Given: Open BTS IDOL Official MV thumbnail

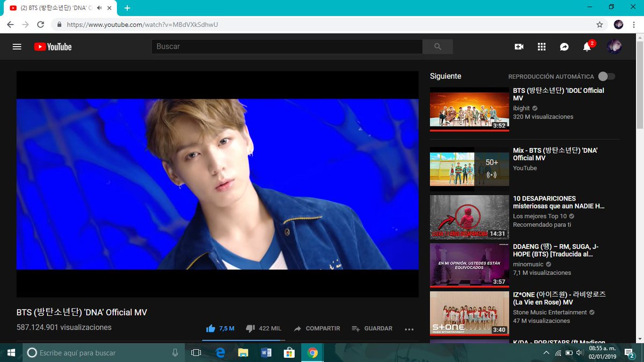Looking at the screenshot, I should point(470,109).
